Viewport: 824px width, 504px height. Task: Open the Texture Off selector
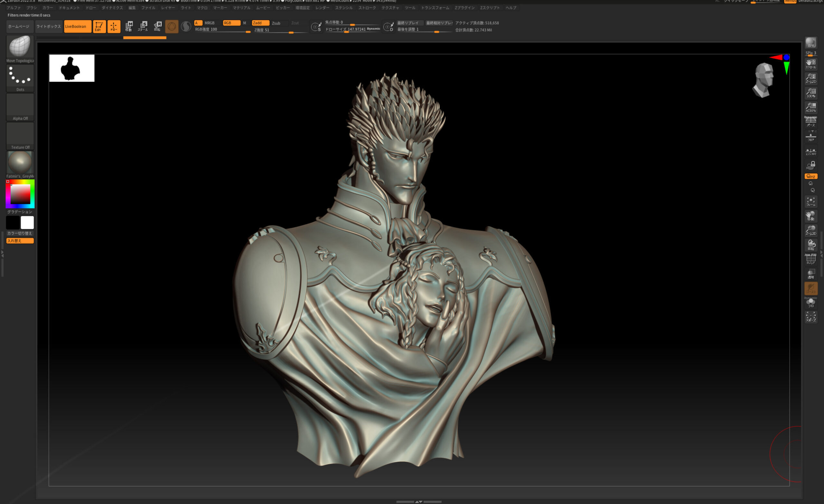[20, 136]
